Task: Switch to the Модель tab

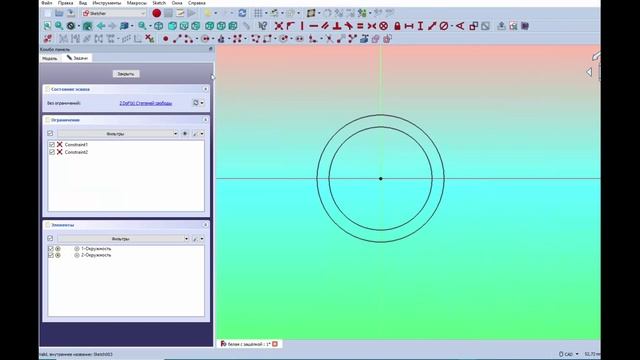Action: click(x=50, y=58)
